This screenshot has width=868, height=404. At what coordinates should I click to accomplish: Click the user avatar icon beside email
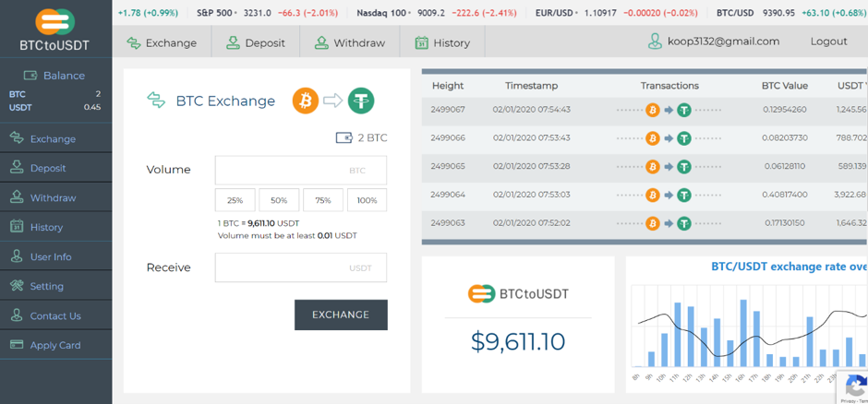point(655,41)
